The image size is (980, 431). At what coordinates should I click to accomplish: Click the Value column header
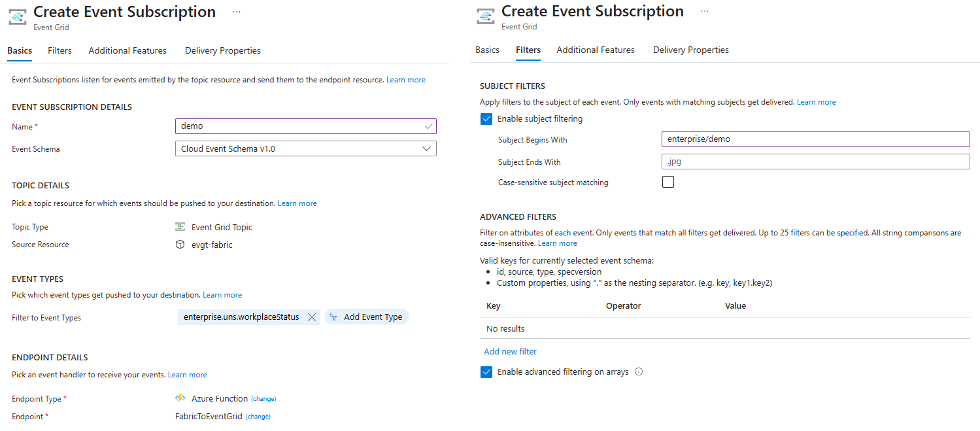[x=735, y=305]
